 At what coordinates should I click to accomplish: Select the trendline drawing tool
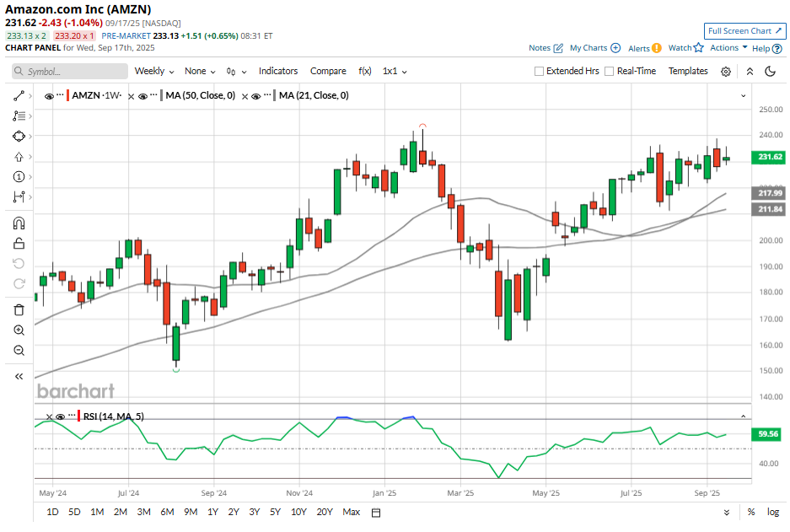point(17,95)
